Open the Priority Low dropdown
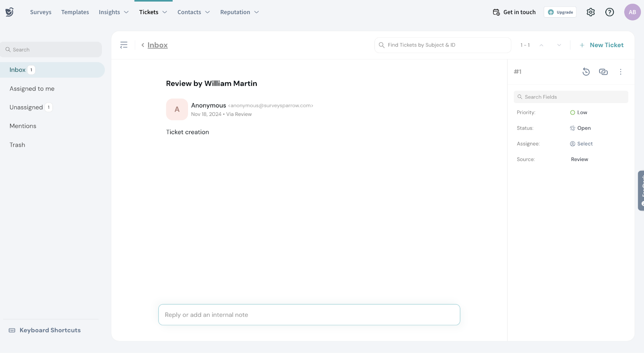This screenshot has height=353, width=644. 579,113
